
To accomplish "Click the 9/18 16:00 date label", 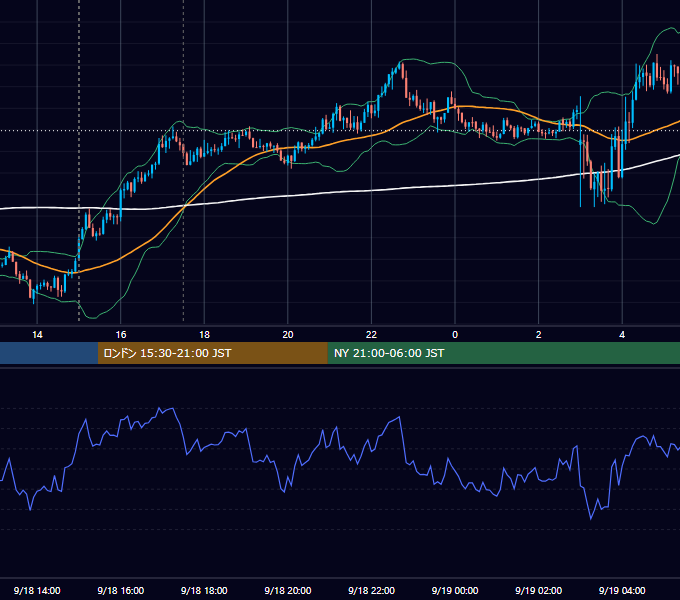I will point(121,590).
